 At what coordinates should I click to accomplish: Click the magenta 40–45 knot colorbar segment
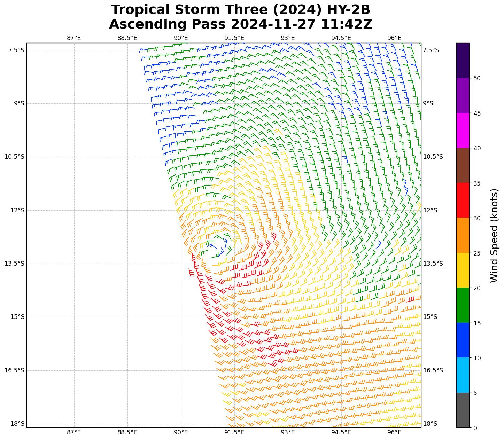point(463,130)
